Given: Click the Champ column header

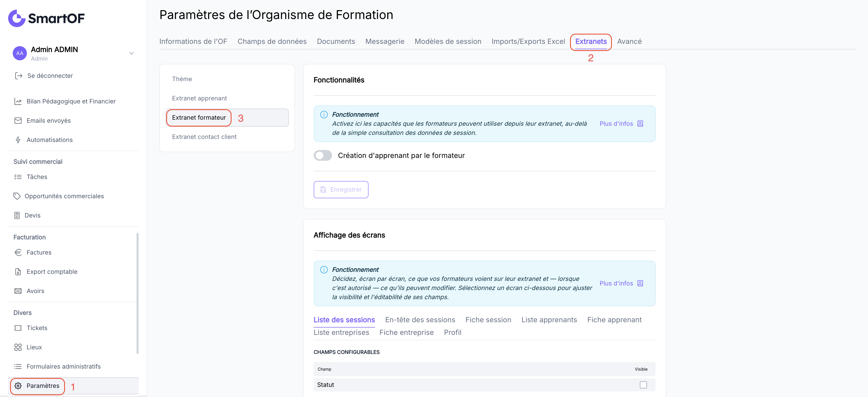Looking at the screenshot, I should coord(324,369).
